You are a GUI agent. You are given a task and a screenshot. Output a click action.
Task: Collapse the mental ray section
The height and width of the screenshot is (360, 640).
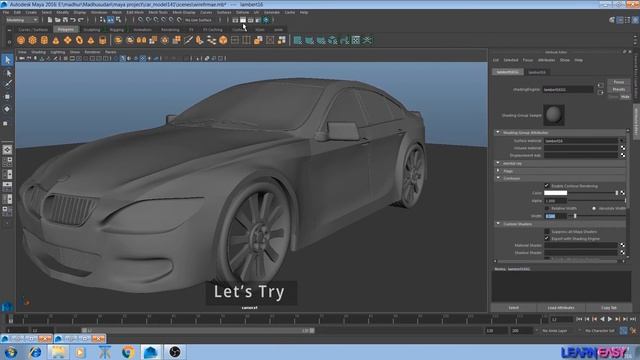pyautogui.click(x=498, y=163)
